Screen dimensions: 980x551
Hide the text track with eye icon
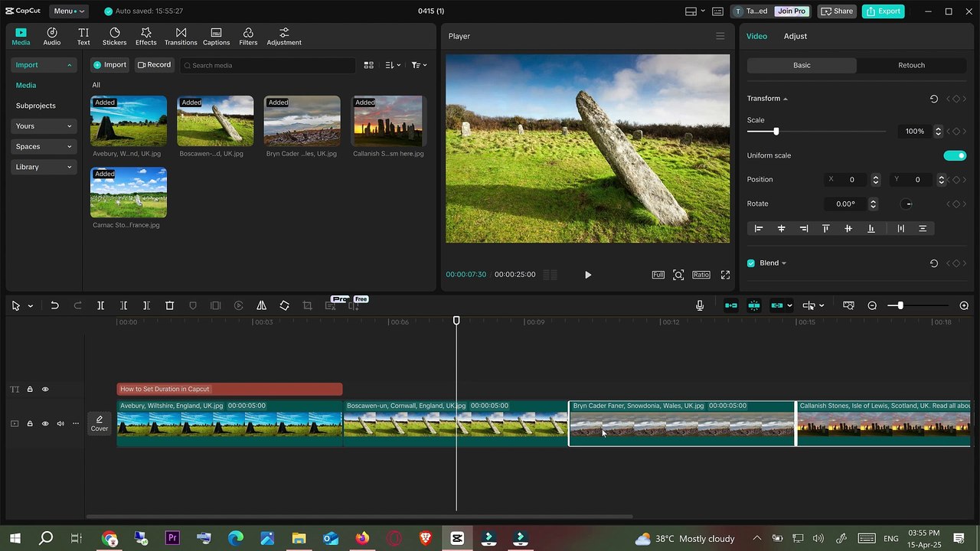tap(45, 390)
